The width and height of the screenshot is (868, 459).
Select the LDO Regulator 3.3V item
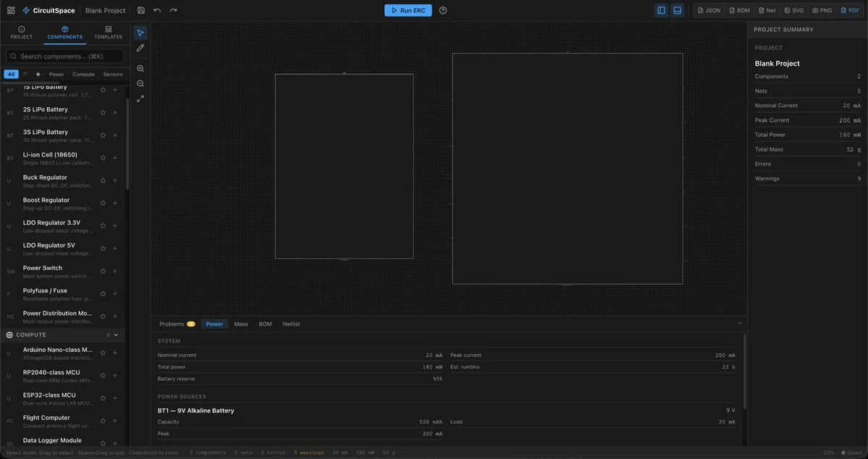click(x=62, y=226)
